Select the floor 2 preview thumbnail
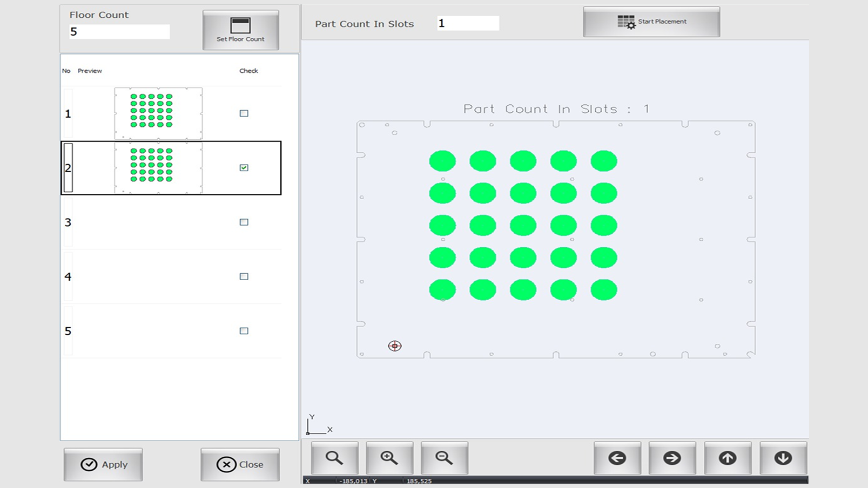868x488 pixels. (158, 167)
